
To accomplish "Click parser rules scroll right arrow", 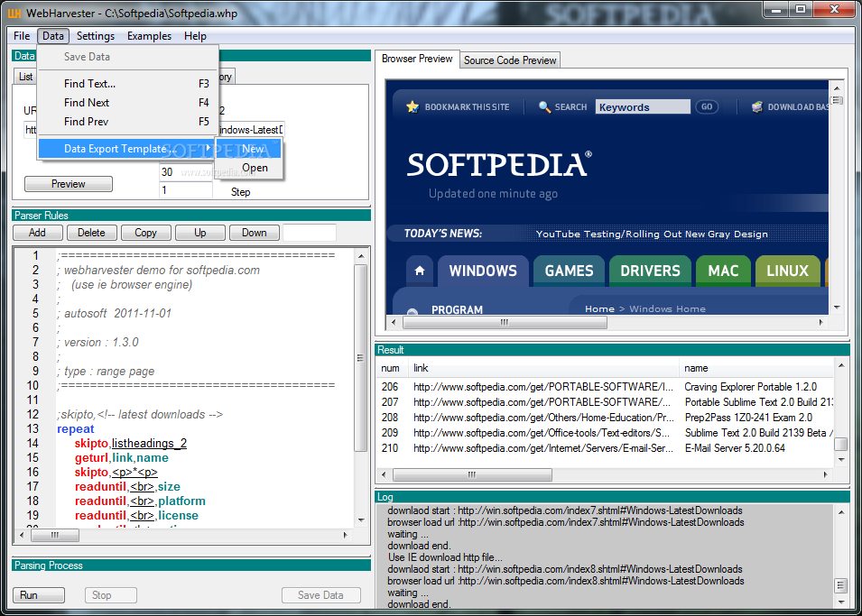I will coord(345,535).
